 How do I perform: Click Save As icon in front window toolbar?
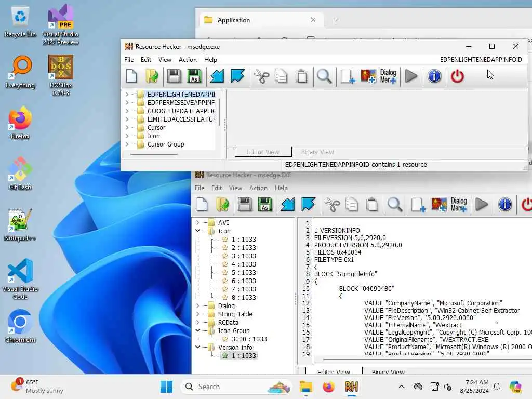194,76
